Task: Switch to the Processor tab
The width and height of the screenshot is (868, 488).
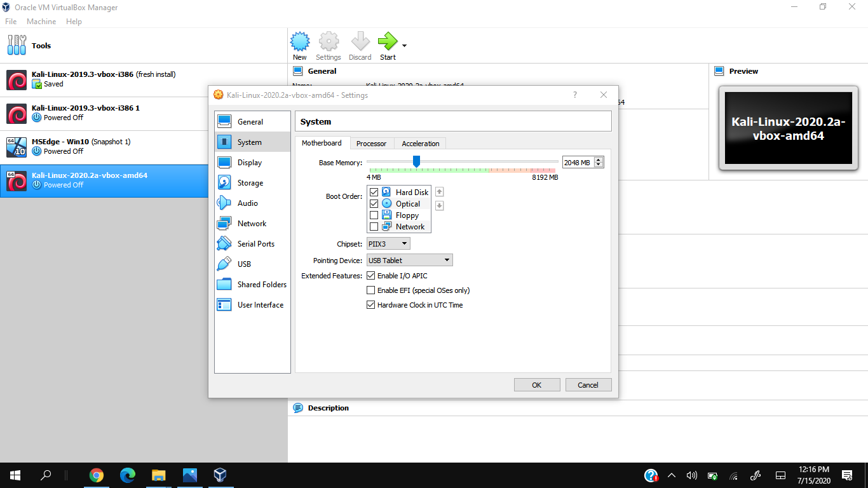Action: tap(372, 144)
